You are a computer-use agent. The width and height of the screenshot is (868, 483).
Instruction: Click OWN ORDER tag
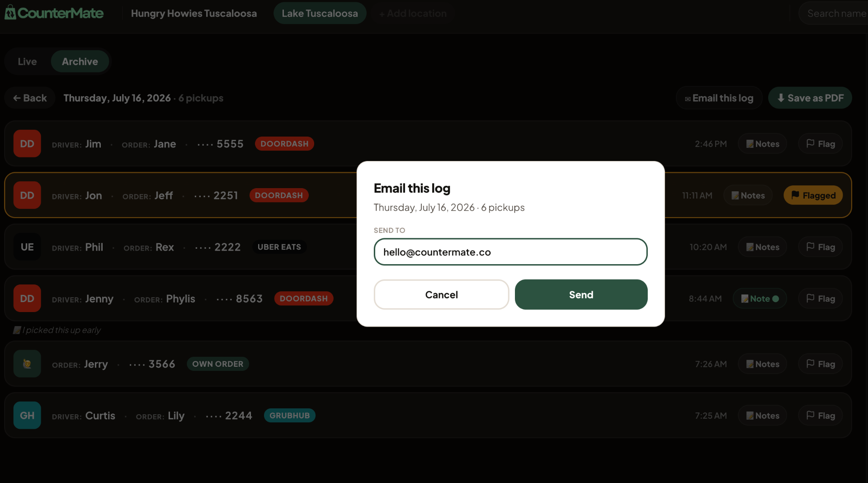pos(218,364)
